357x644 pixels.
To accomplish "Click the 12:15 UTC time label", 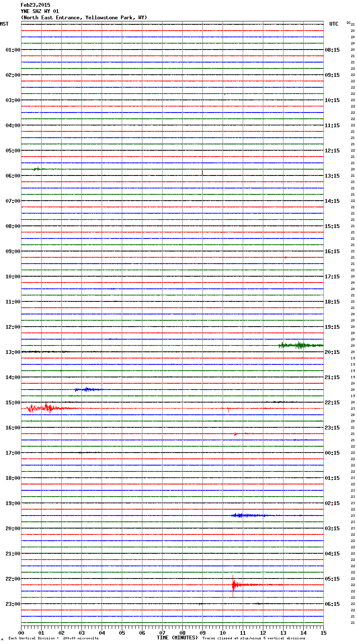I will pyautogui.click(x=332, y=151).
